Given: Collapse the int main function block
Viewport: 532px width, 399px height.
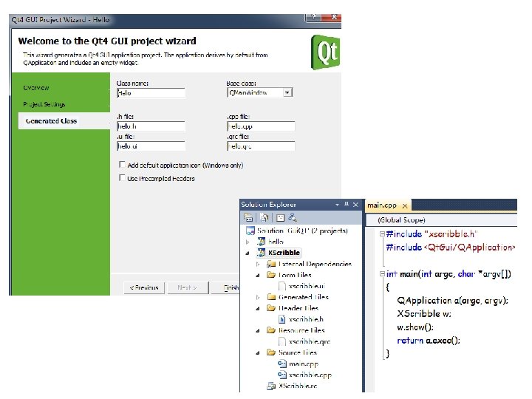Looking at the screenshot, I should [382, 274].
